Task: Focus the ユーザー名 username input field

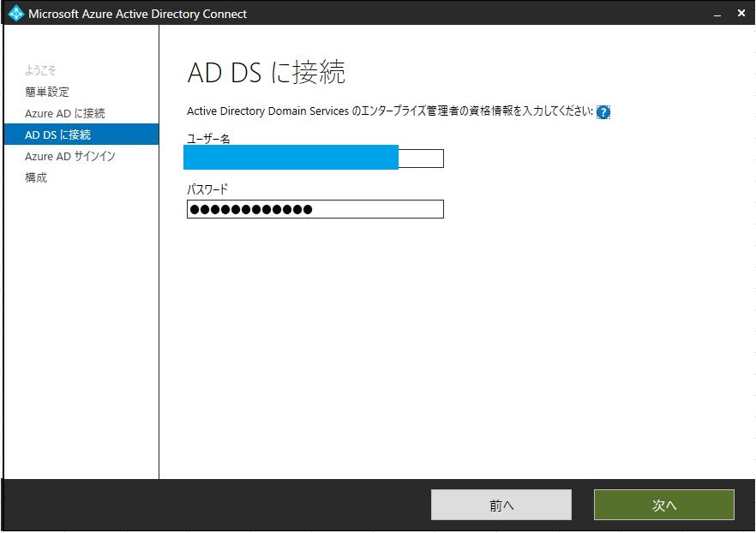Action: [x=315, y=158]
